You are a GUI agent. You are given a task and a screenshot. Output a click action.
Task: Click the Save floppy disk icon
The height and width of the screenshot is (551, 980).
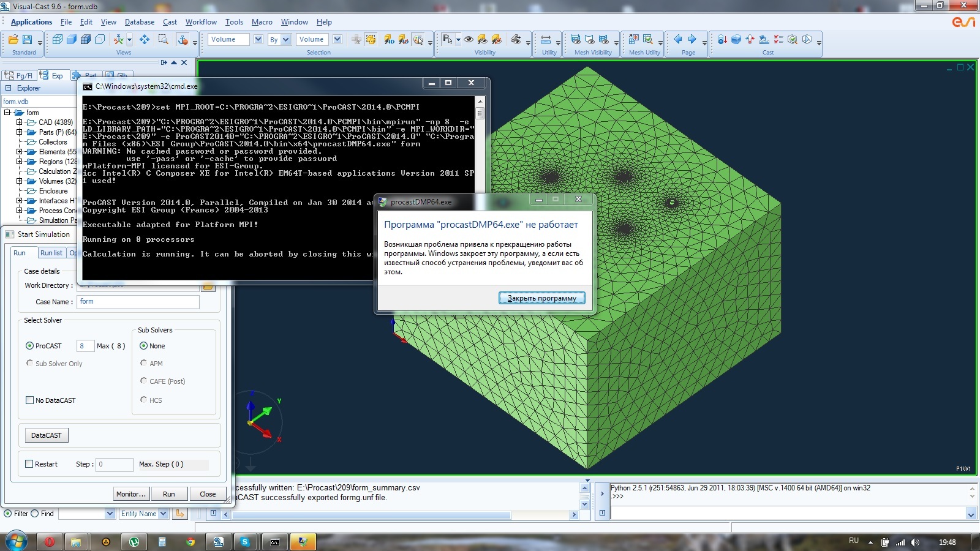coord(27,39)
